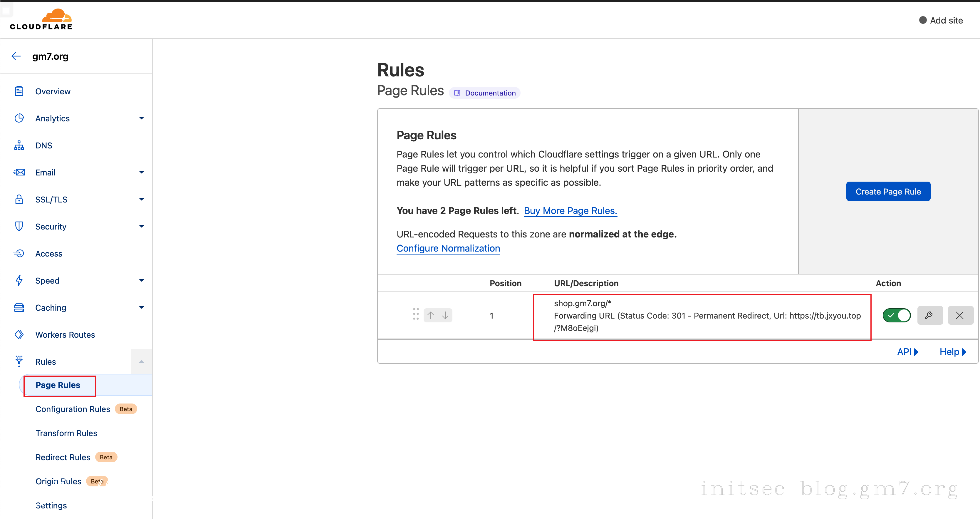The width and height of the screenshot is (980, 519).
Task: Click the DNS network icon in sidebar
Action: (19, 145)
